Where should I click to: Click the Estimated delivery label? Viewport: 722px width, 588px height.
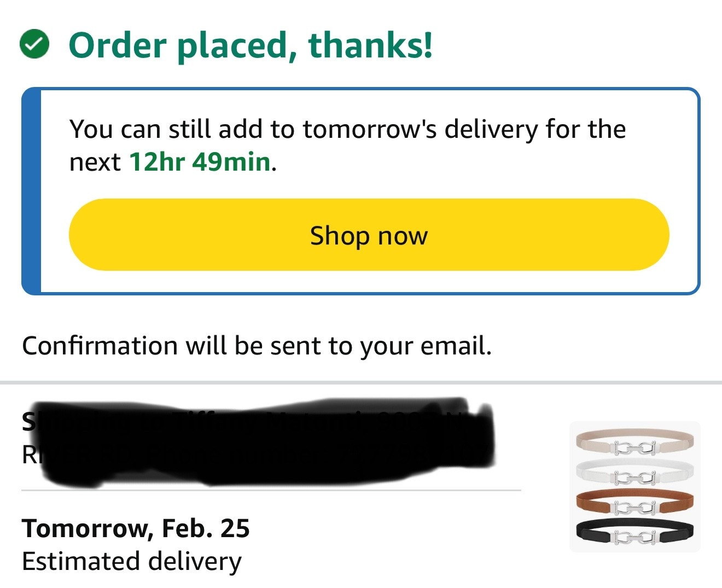131,560
